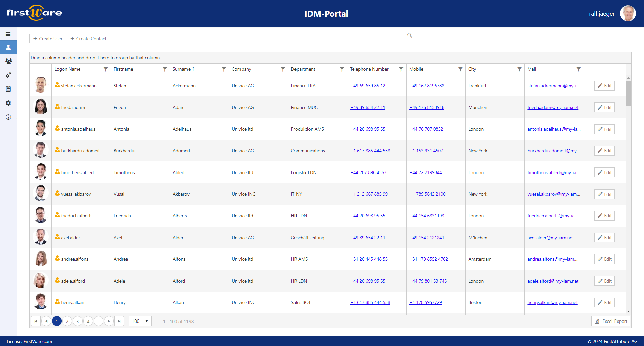This screenshot has height=346, width=644.
Task: Select the users icon in the sidebar
Action: pyautogui.click(x=8, y=47)
